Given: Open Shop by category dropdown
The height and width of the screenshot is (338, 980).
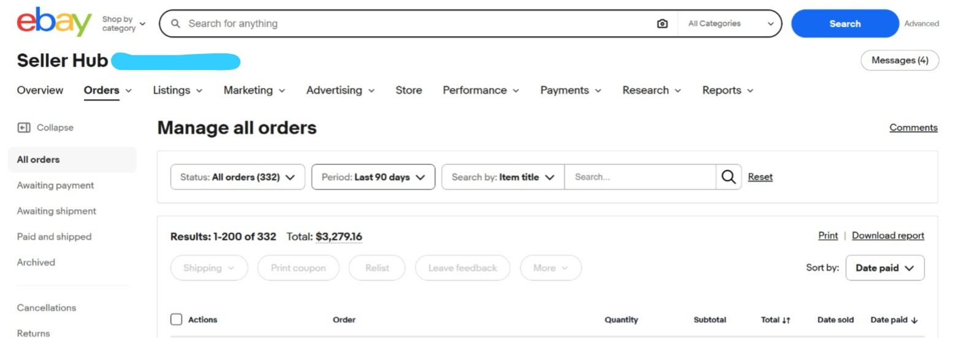Looking at the screenshot, I should [124, 23].
